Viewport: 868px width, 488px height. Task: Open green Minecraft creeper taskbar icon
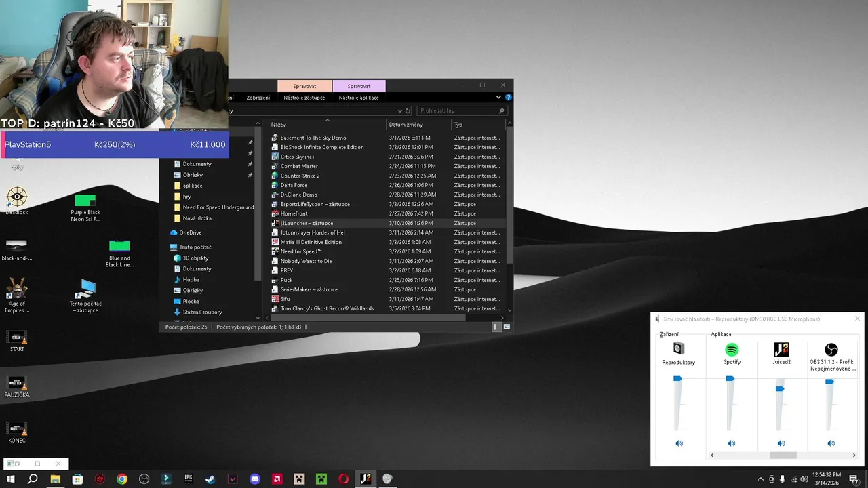(321, 479)
